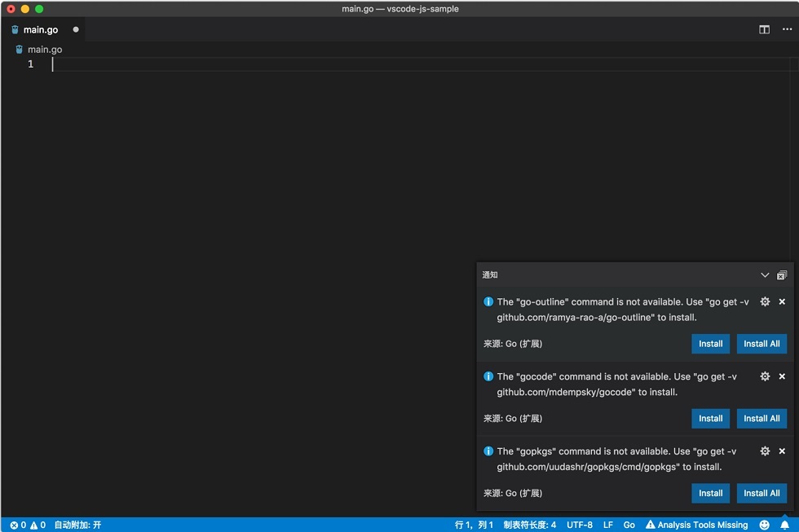Open gear settings for gopkgs notification
This screenshot has height=532, width=799.
(x=765, y=451)
